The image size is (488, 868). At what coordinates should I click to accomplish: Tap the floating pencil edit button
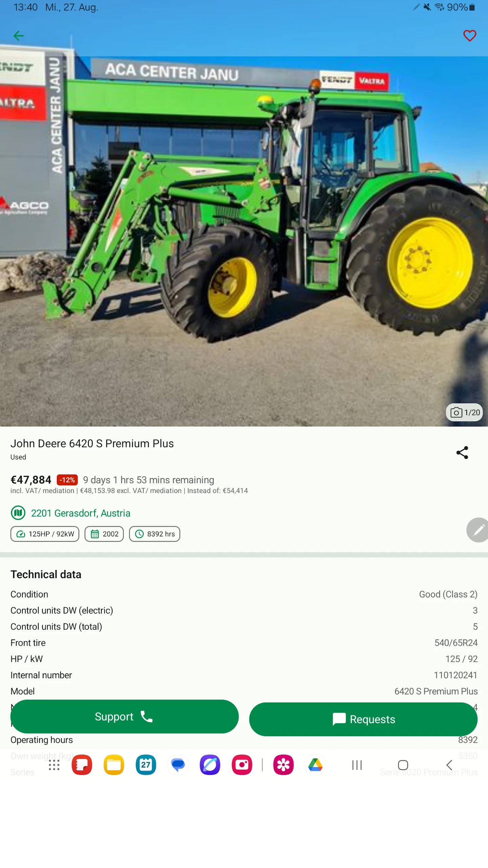click(478, 530)
